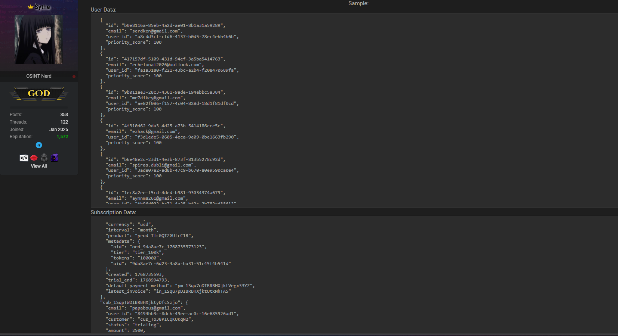
Task: Click the green reputation score 1,572
Action: (62, 137)
